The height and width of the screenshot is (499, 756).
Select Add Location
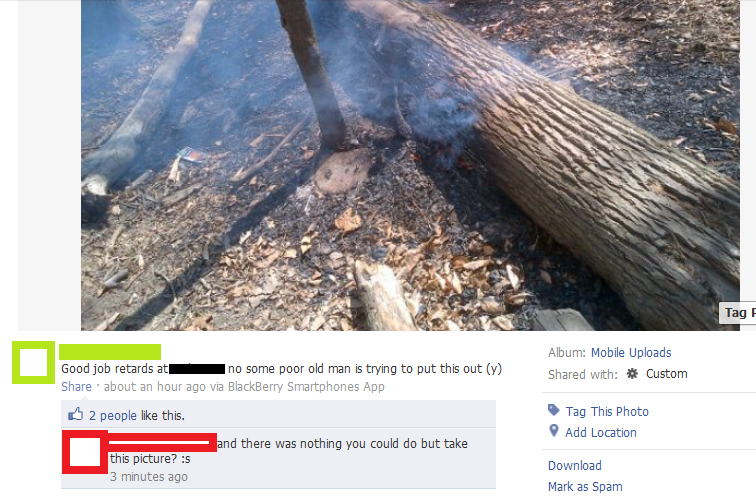(x=601, y=432)
